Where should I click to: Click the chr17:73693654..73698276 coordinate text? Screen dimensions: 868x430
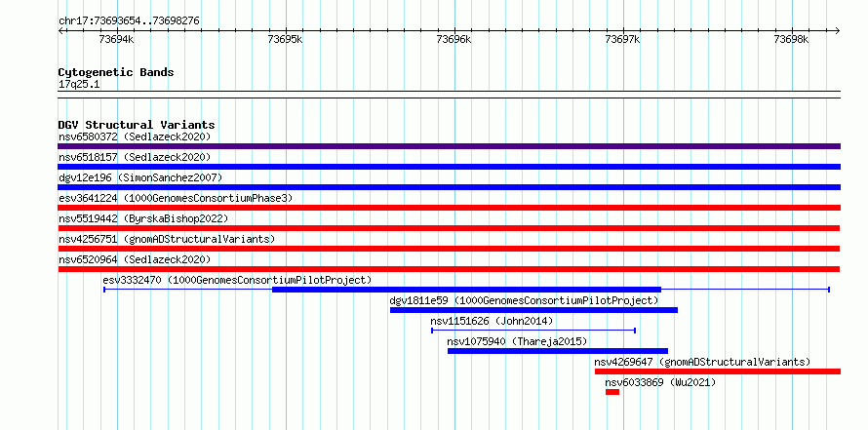pos(129,21)
